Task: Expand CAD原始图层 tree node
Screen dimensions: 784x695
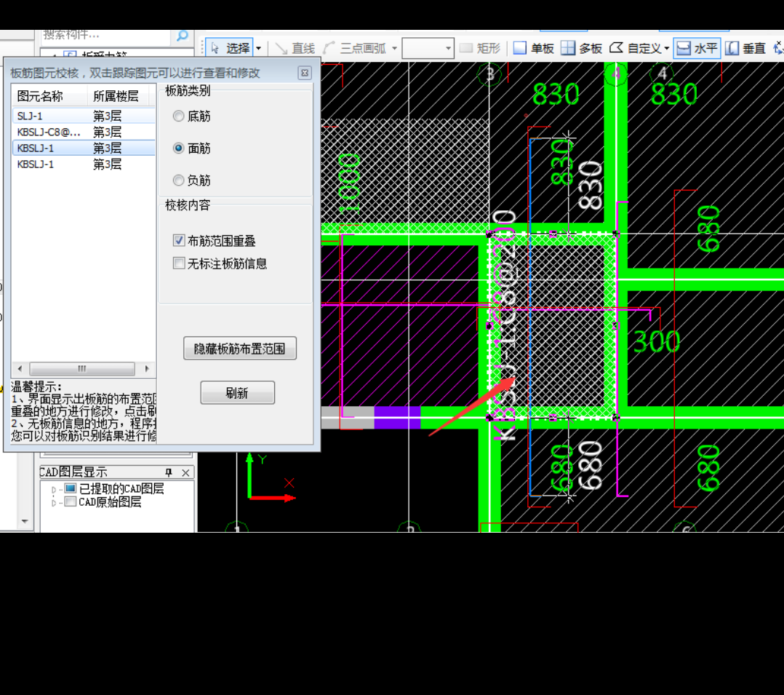Action: pos(54,503)
